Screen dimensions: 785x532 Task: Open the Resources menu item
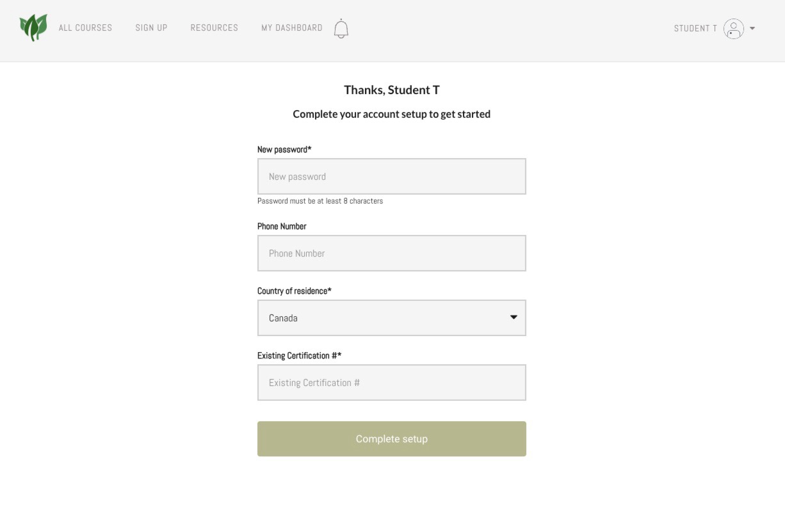click(214, 28)
